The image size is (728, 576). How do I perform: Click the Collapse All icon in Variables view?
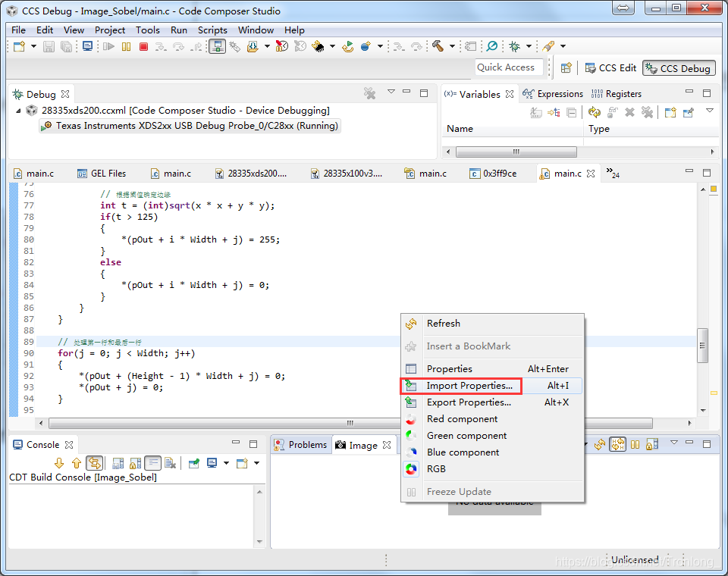(572, 112)
